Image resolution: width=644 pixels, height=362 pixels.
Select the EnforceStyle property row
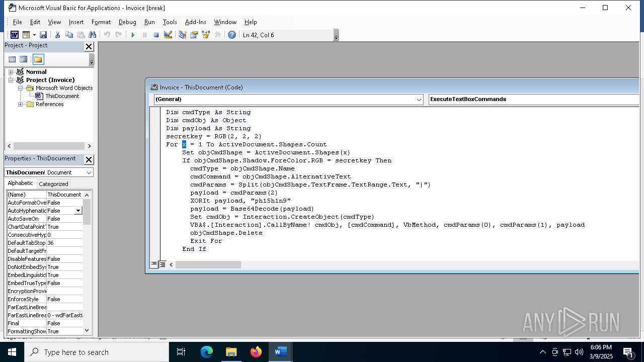[x=45, y=299]
